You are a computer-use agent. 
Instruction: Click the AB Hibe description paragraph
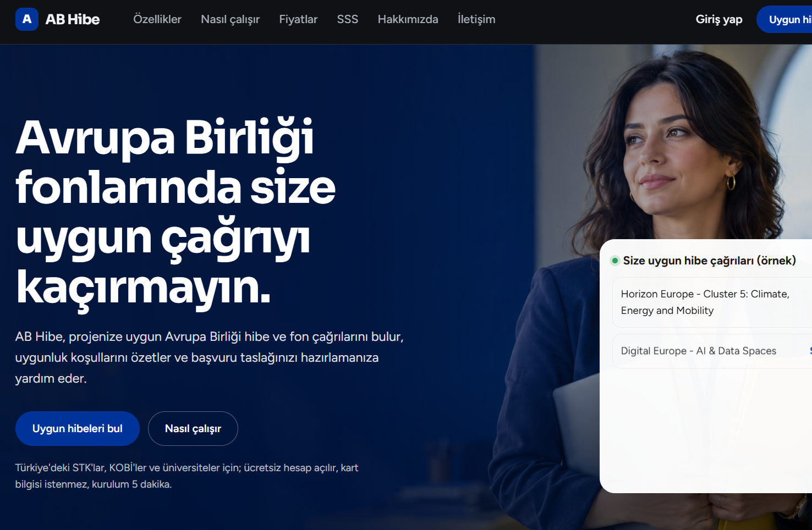[x=210, y=357]
